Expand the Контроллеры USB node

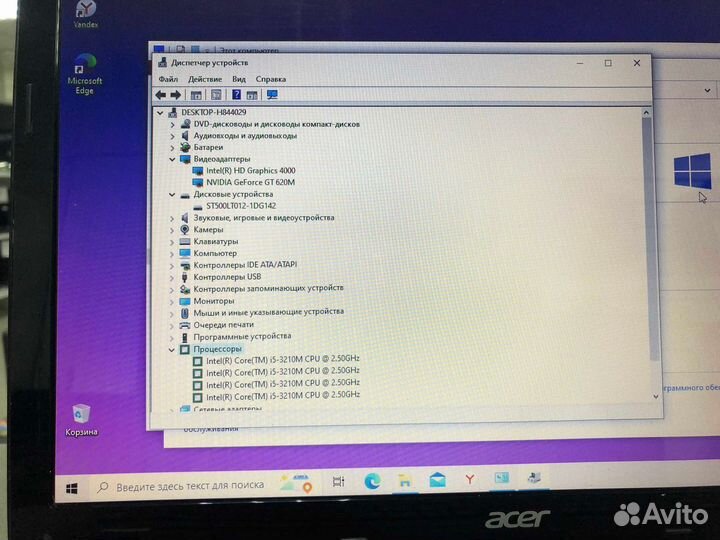[172, 277]
